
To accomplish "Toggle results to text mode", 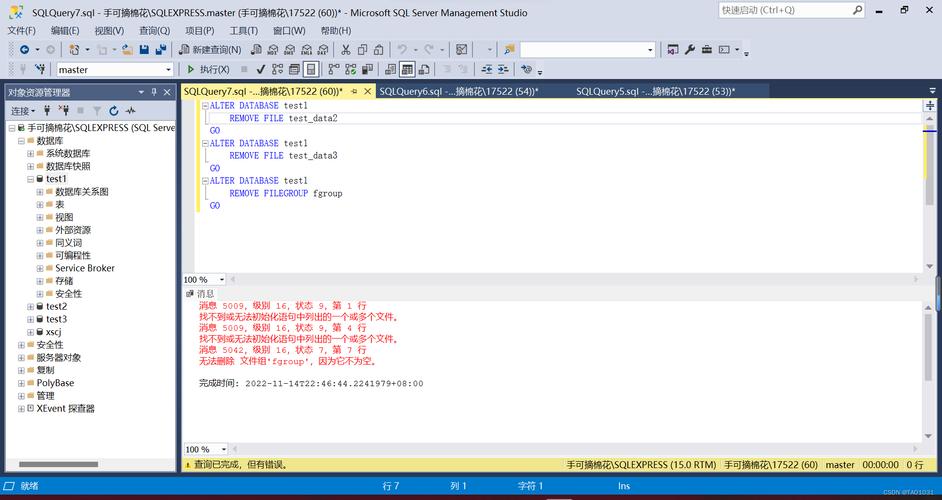I will [390, 70].
